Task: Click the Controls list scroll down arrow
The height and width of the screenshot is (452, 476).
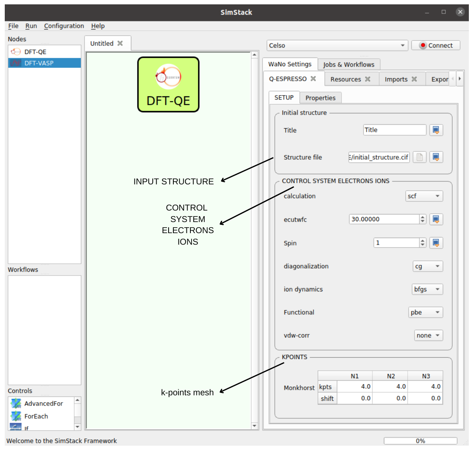Action: point(77,427)
